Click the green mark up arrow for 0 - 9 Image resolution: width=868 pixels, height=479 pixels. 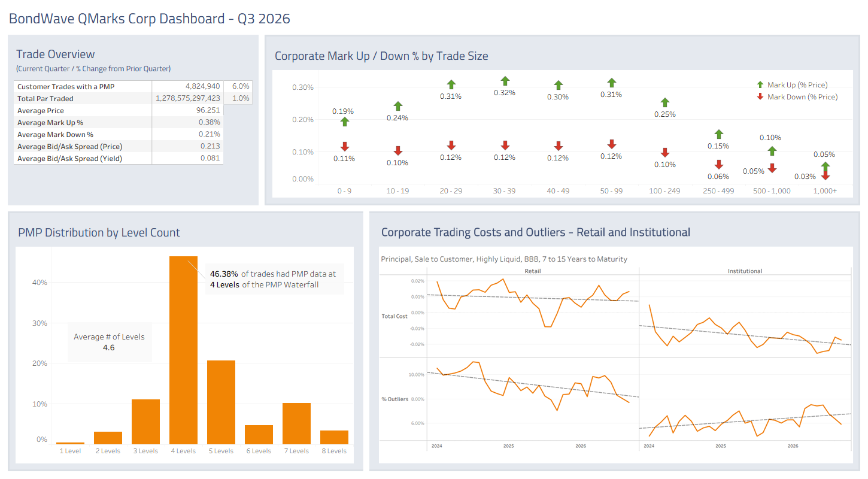pyautogui.click(x=345, y=122)
